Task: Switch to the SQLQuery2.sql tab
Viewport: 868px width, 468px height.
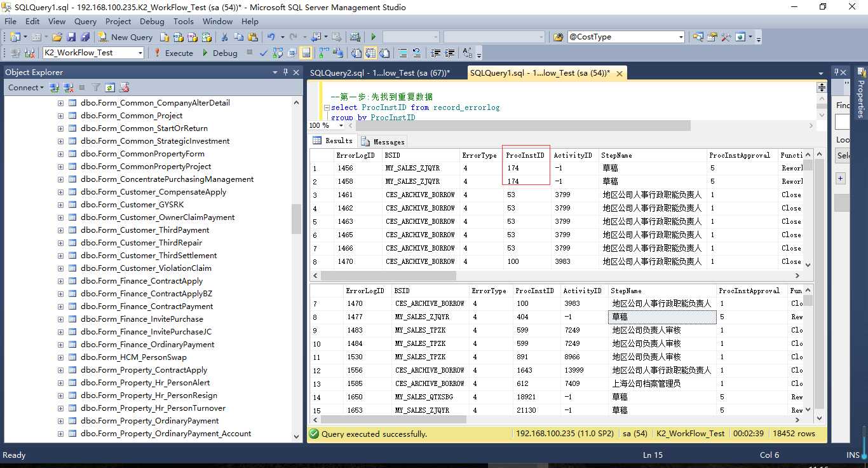Action: [x=379, y=73]
